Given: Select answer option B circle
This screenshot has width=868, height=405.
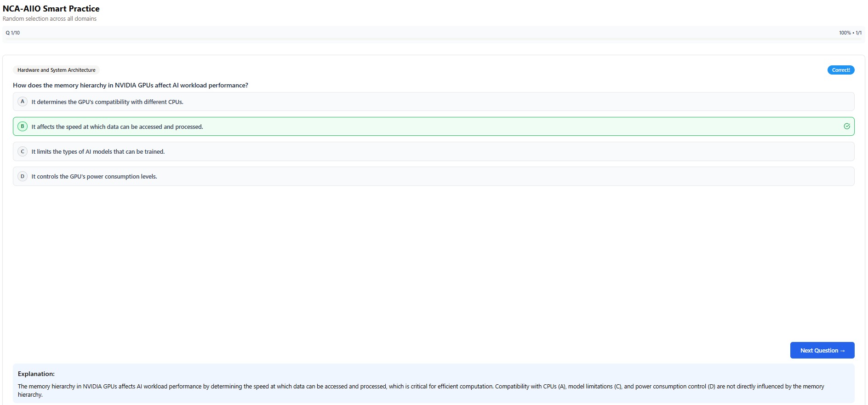Looking at the screenshot, I should [x=23, y=126].
